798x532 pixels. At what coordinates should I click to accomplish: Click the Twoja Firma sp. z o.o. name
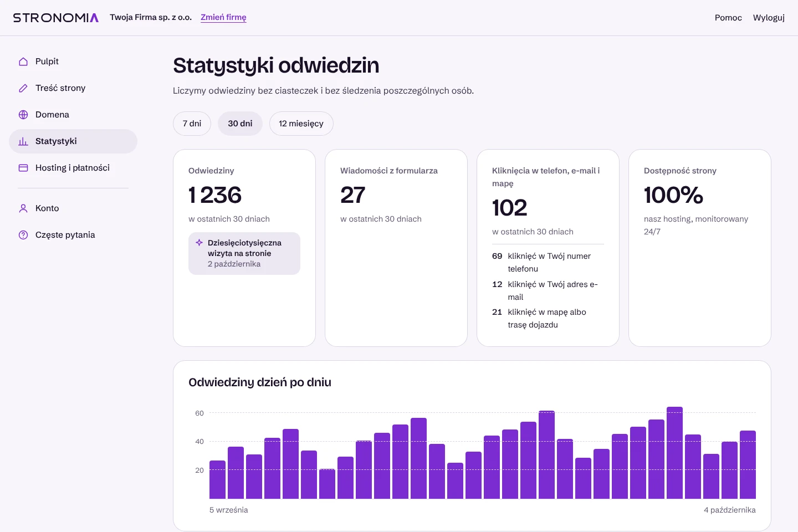click(x=151, y=17)
